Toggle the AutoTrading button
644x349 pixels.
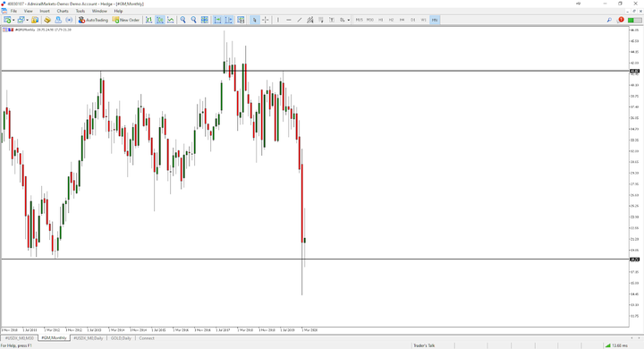click(93, 20)
